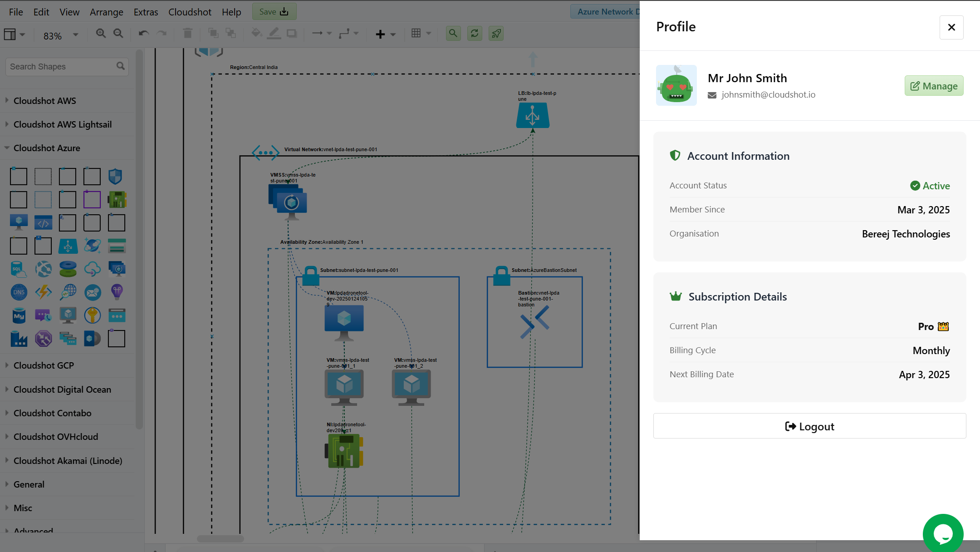Select the Azure Key Vault key shape
980x552 pixels.
(x=92, y=315)
